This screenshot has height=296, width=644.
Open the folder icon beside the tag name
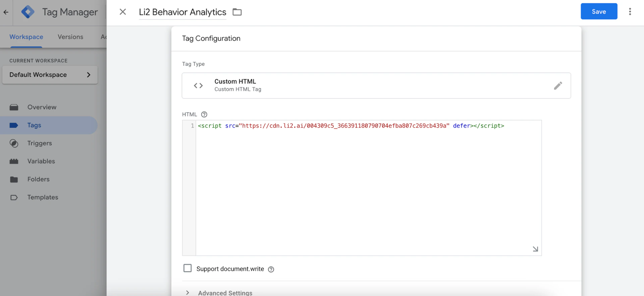pyautogui.click(x=237, y=12)
